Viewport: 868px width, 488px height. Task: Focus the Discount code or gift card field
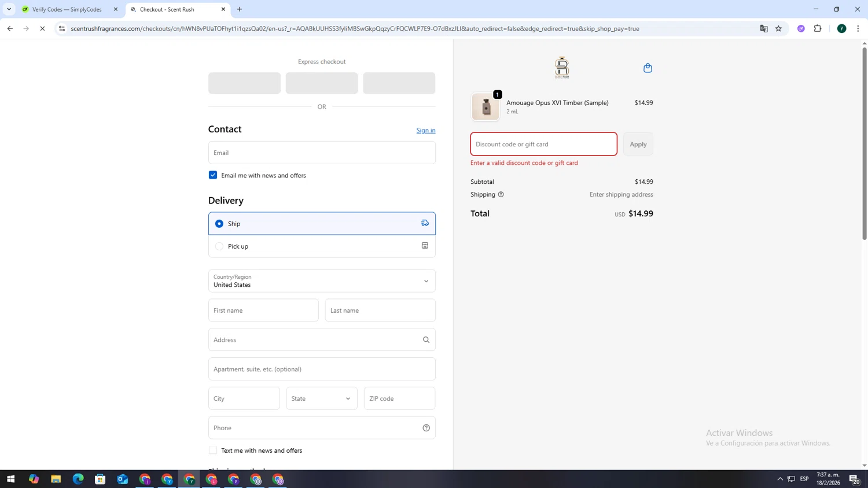click(x=544, y=144)
